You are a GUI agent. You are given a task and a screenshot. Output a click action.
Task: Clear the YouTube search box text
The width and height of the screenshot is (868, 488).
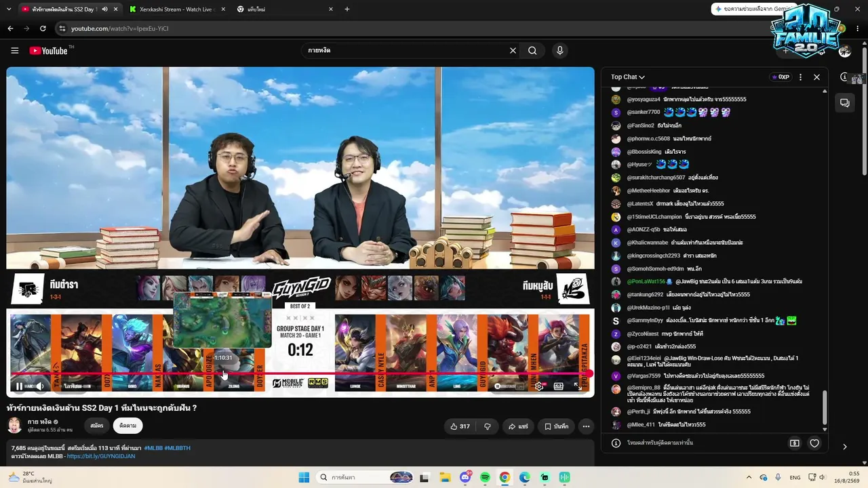pyautogui.click(x=513, y=50)
